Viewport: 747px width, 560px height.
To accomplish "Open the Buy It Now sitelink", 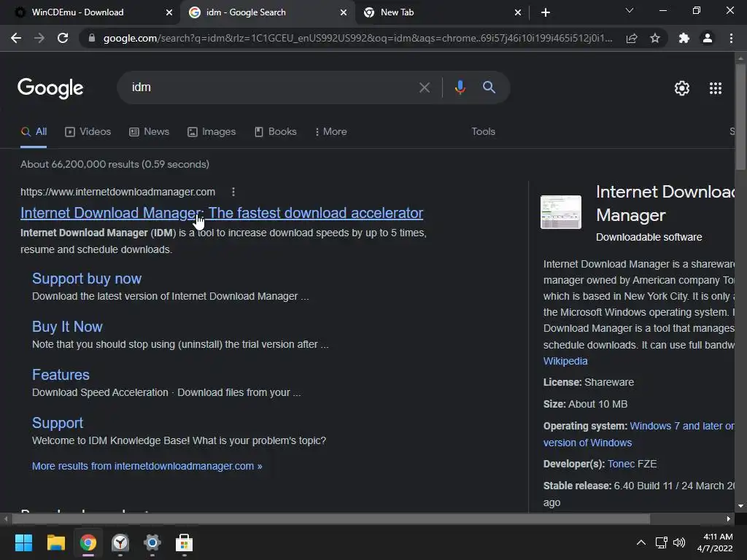I will tap(67, 327).
